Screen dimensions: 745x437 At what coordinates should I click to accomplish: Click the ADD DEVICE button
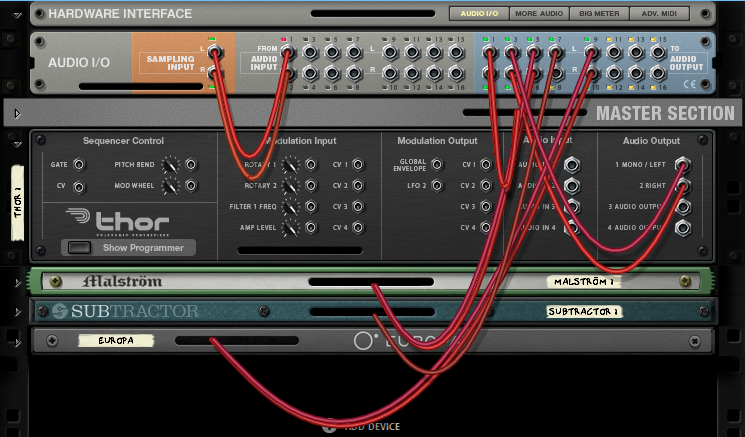click(x=362, y=427)
